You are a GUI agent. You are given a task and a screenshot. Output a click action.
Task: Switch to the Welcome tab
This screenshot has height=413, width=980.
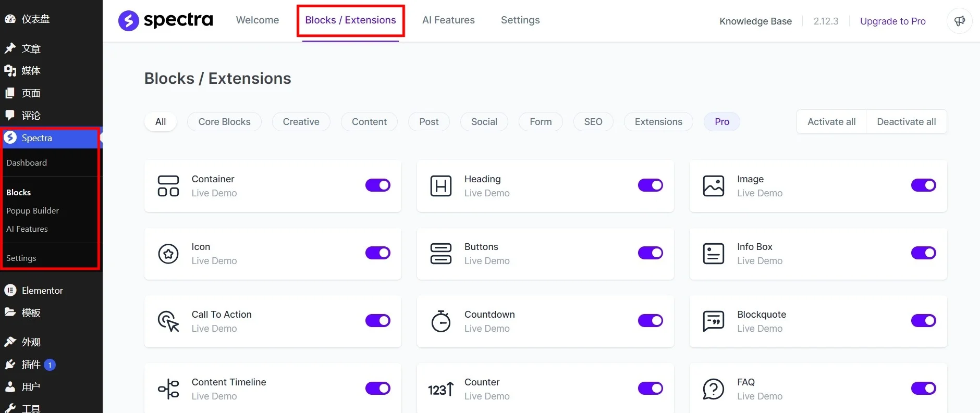[x=258, y=20]
